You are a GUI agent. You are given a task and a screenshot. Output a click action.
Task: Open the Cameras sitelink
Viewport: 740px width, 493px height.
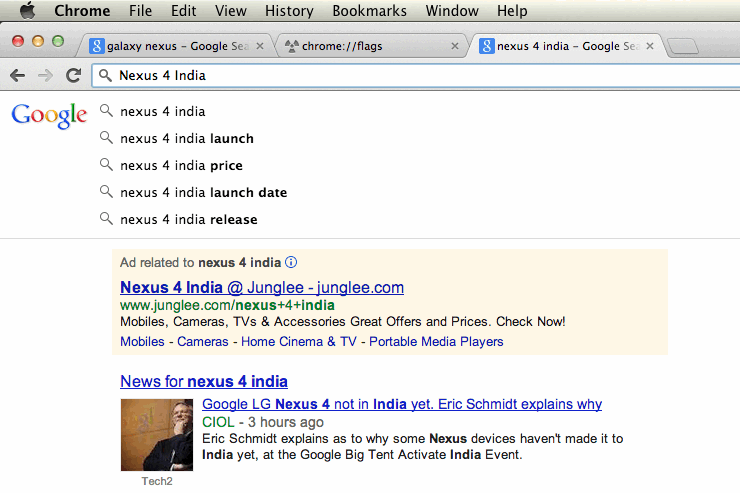click(202, 341)
